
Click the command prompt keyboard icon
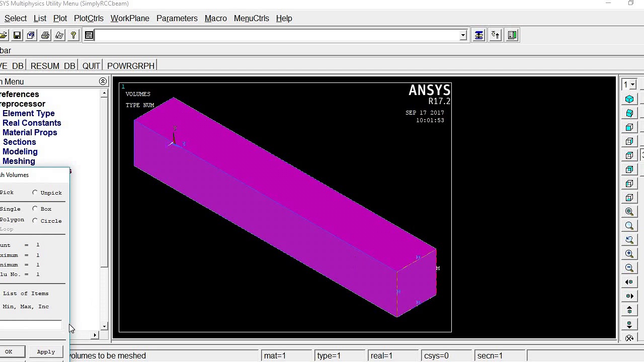tap(89, 35)
